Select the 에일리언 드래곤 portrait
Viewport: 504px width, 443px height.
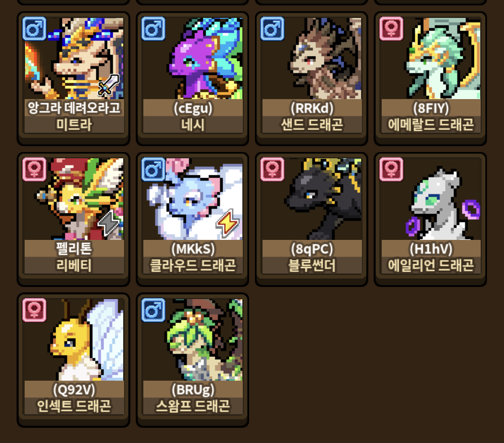431,199
